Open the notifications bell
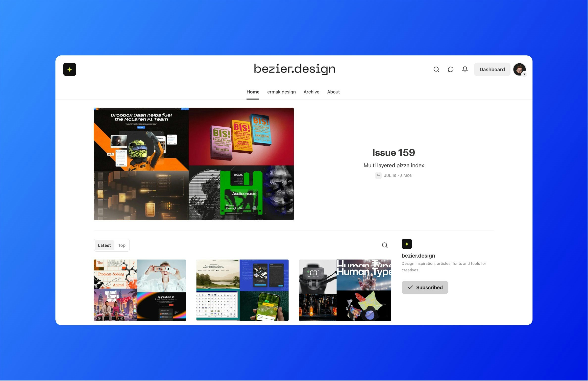 click(465, 70)
